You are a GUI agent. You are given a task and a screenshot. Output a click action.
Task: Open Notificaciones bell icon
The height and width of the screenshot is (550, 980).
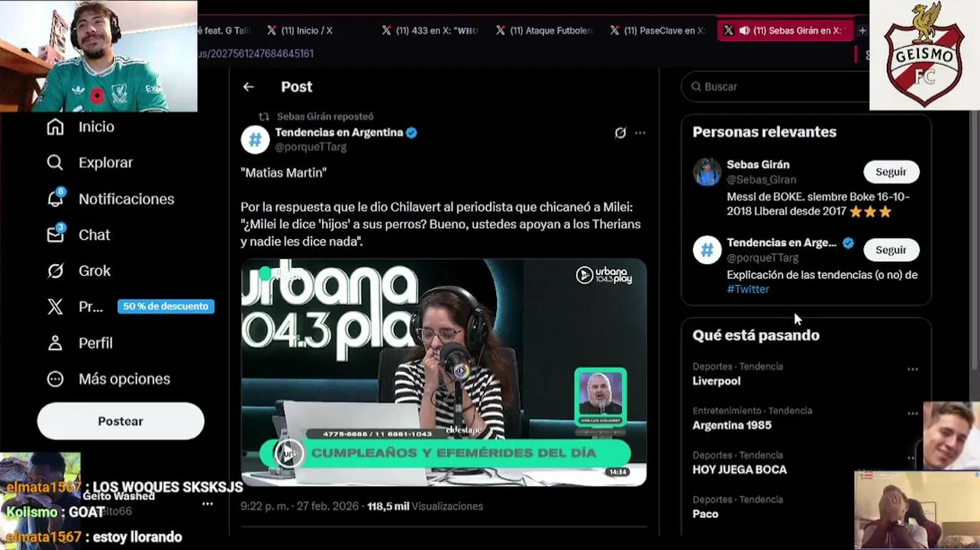coord(55,199)
